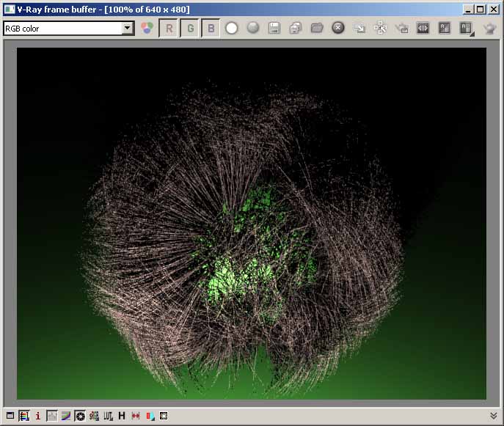Enable monochromatic mode gray circle
The height and width of the screenshot is (426, 504).
(x=253, y=29)
